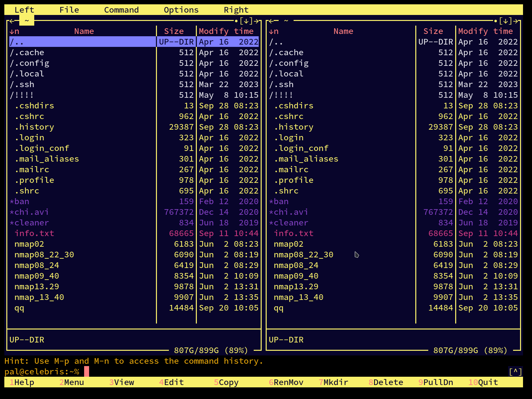
Task: Select info.txt in right panel
Action: click(393, 233)
